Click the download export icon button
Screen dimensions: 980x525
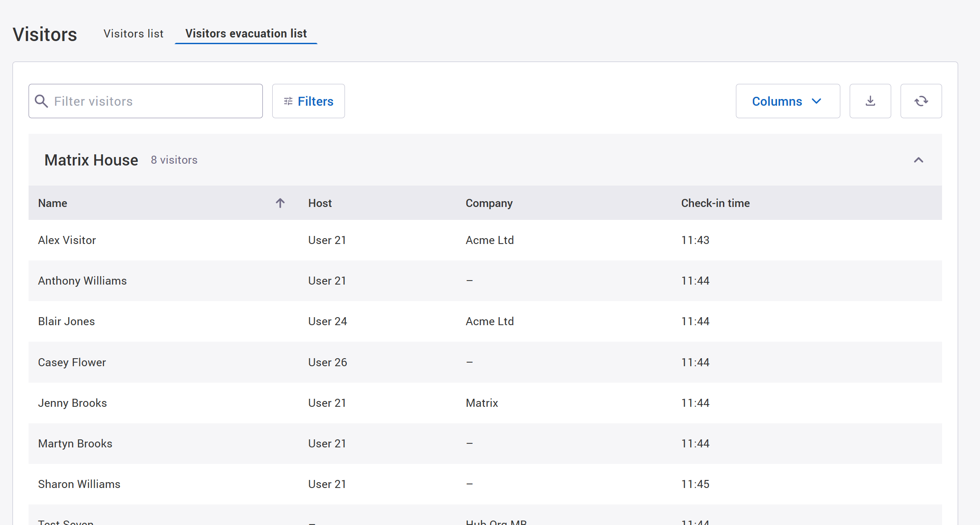(870, 101)
